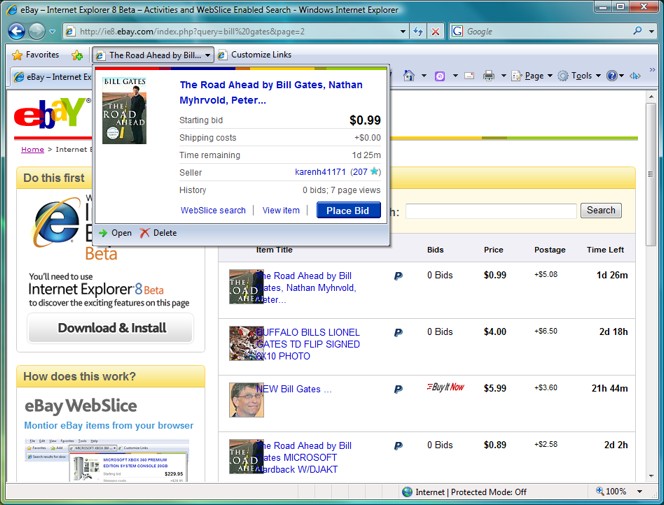The height and width of the screenshot is (505, 664).
Task: Select the eBay – Internet Explorer tab
Action: tap(52, 77)
